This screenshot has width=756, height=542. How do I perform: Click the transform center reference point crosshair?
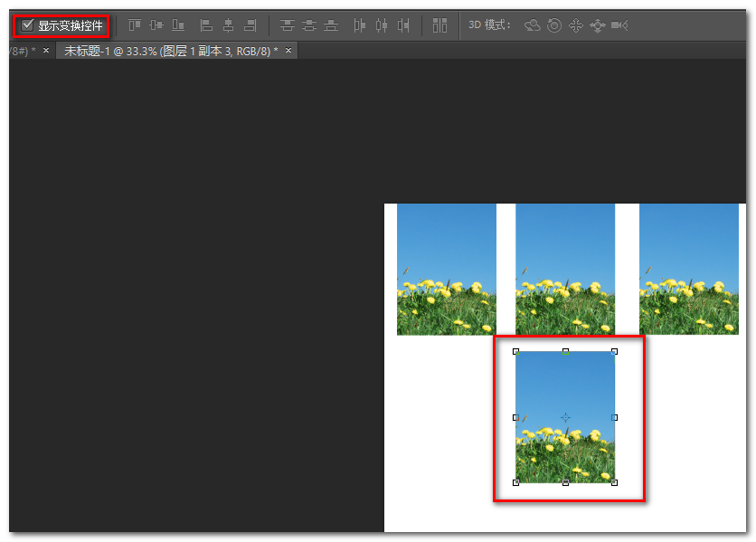[x=565, y=417]
